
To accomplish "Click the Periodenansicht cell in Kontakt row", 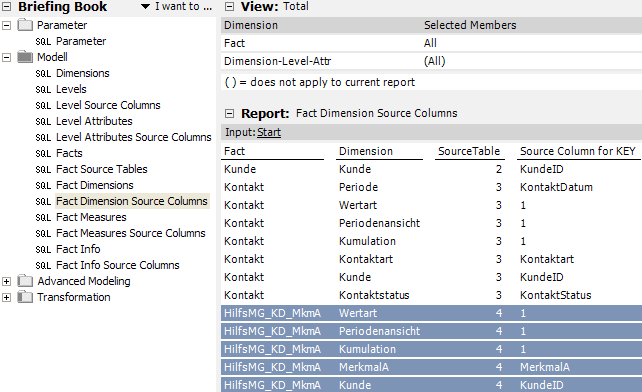I will coord(379,223).
